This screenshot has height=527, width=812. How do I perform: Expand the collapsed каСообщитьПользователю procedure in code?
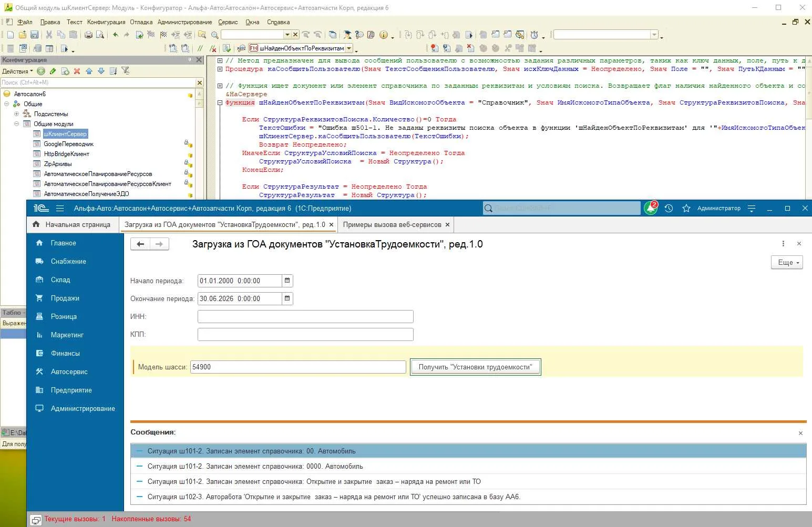(x=220, y=69)
